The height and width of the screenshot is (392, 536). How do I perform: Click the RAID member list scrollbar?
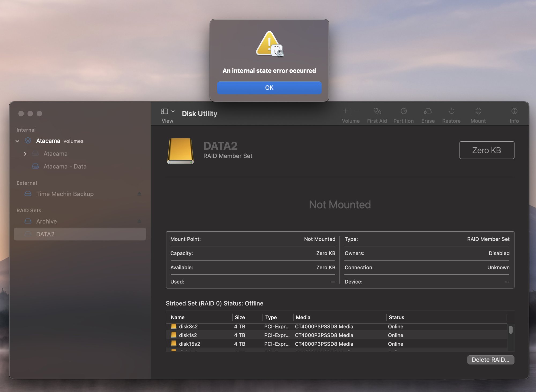pyautogui.click(x=511, y=330)
